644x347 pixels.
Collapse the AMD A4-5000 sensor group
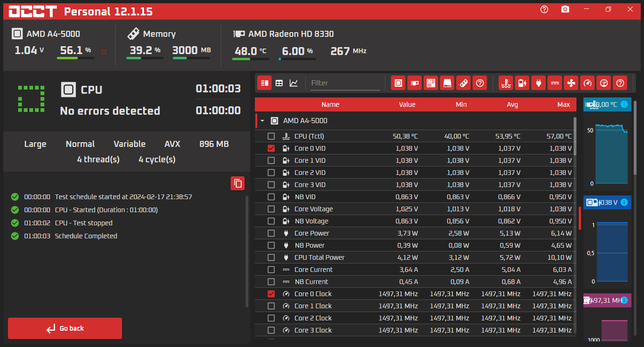tap(262, 121)
